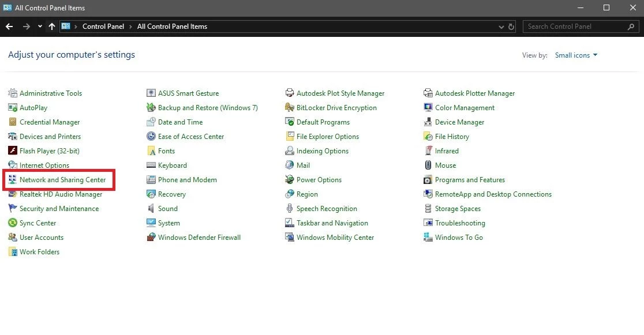Click the Date and Time icon

point(151,122)
